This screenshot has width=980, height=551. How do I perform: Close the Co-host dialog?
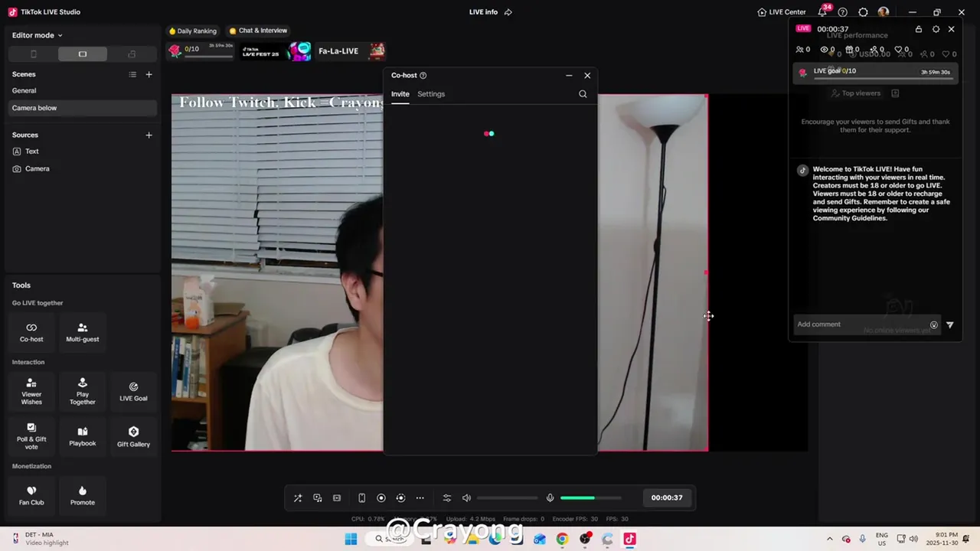[587, 75]
